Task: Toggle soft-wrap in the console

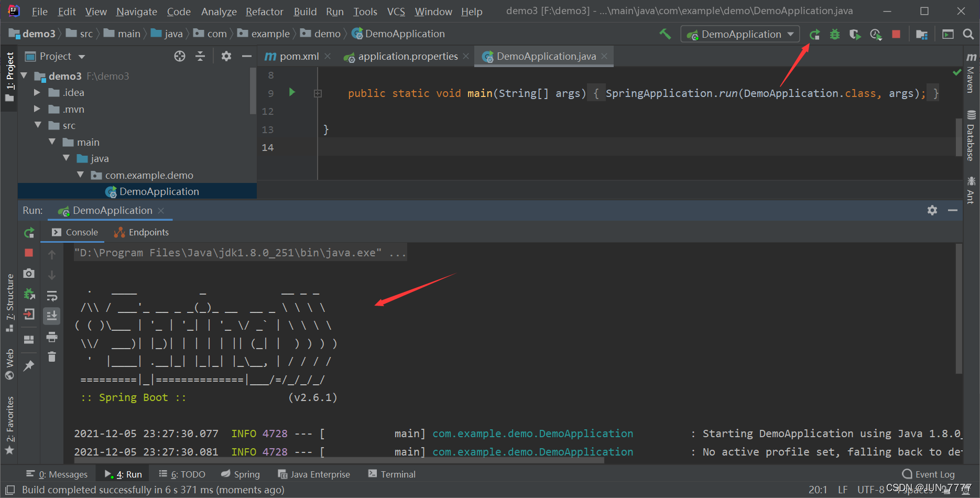Action: (52, 296)
